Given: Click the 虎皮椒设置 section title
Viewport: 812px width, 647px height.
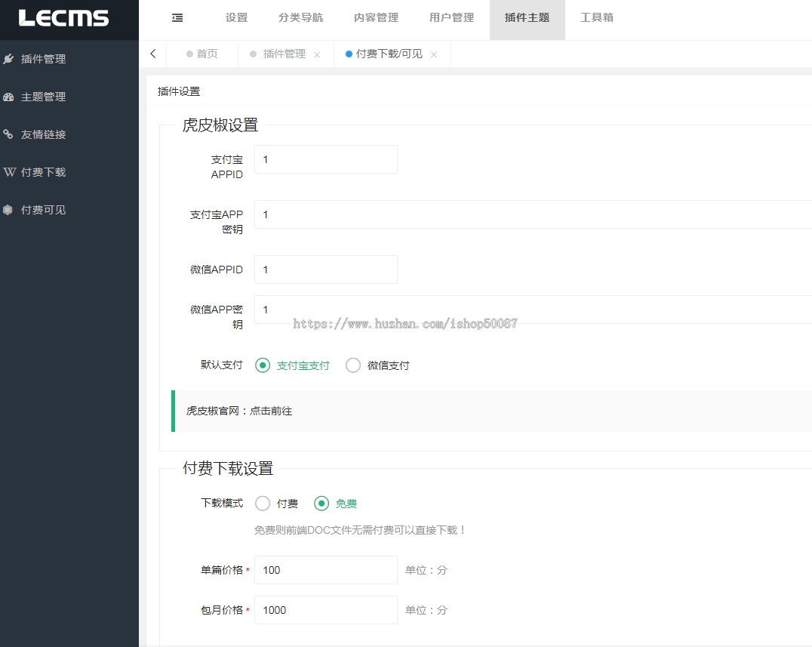Looking at the screenshot, I should [220, 125].
